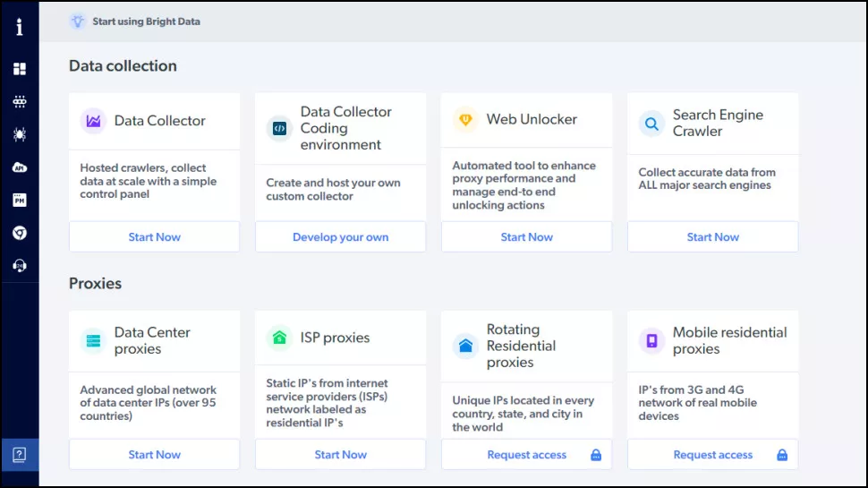The height and width of the screenshot is (488, 868).
Task: Click Start Now under ISP proxies
Action: (340, 455)
